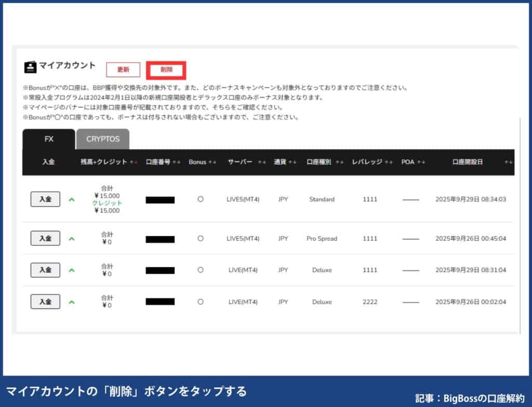Sort the 口座種別 column
532x407 pixels.
click(x=338, y=161)
